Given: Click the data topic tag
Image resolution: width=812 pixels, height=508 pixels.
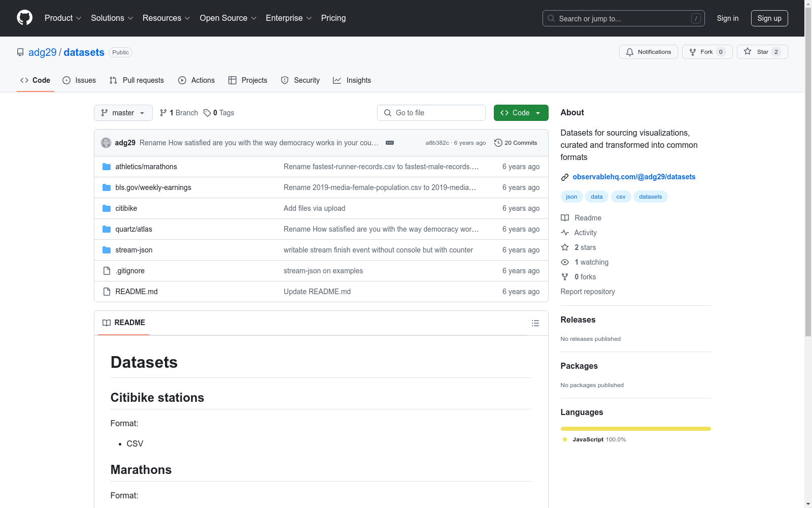Looking at the screenshot, I should [x=597, y=197].
